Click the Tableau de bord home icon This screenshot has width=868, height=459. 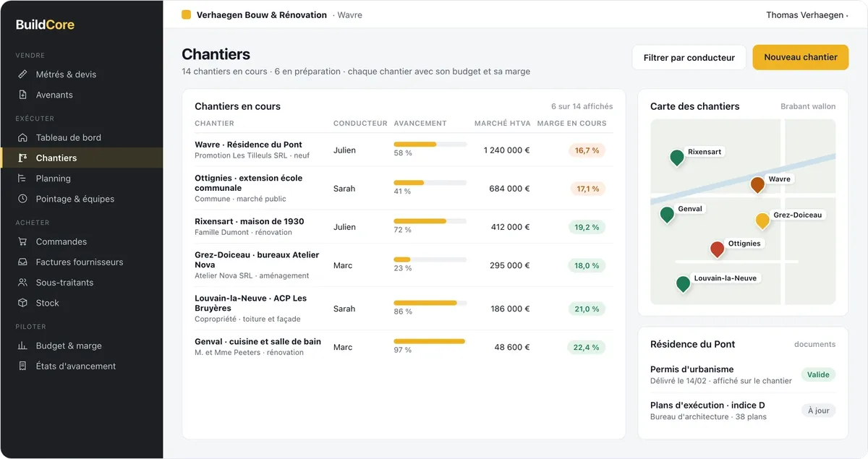tap(22, 137)
